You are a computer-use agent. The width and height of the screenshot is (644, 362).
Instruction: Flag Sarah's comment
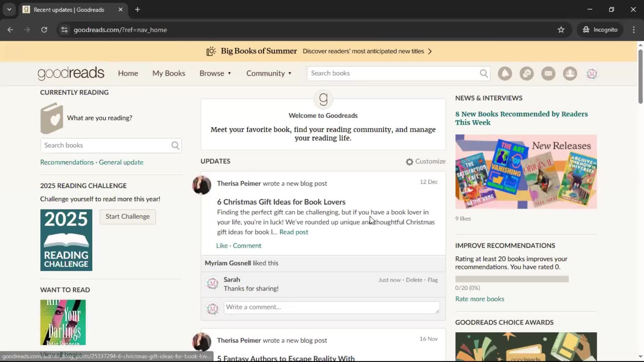pos(433,280)
